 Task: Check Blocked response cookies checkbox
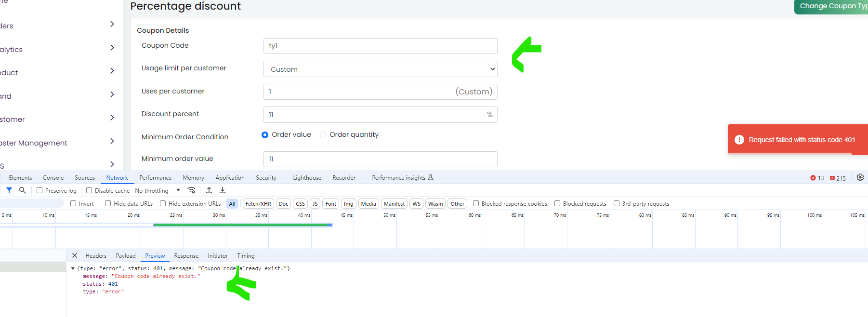point(476,203)
